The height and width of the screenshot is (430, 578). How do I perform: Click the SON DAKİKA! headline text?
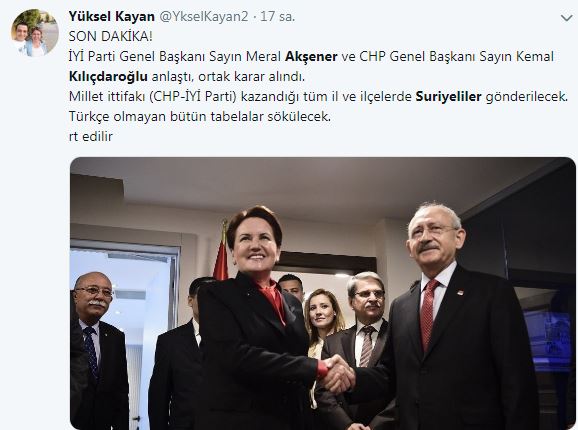tap(111, 36)
